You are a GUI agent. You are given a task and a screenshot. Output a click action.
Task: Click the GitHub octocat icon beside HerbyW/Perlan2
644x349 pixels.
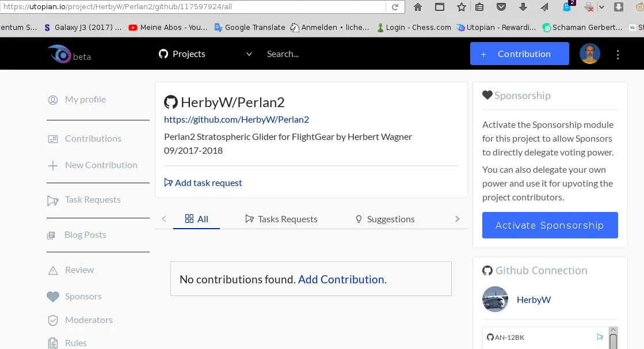[x=171, y=103]
